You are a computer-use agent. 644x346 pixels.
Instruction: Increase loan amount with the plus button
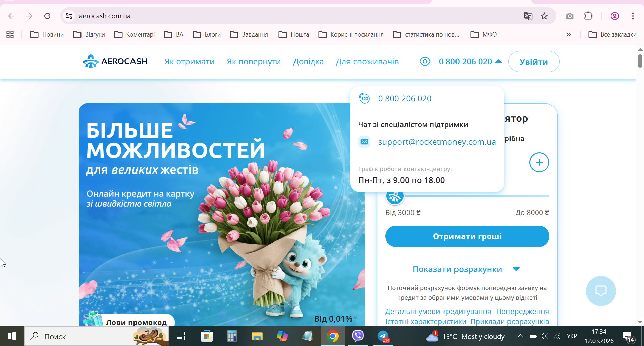point(539,162)
